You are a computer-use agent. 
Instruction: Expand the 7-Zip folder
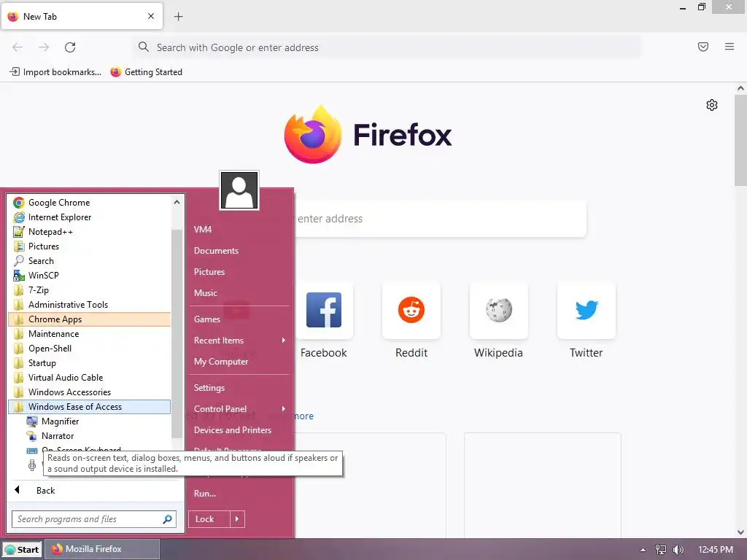coord(89,290)
